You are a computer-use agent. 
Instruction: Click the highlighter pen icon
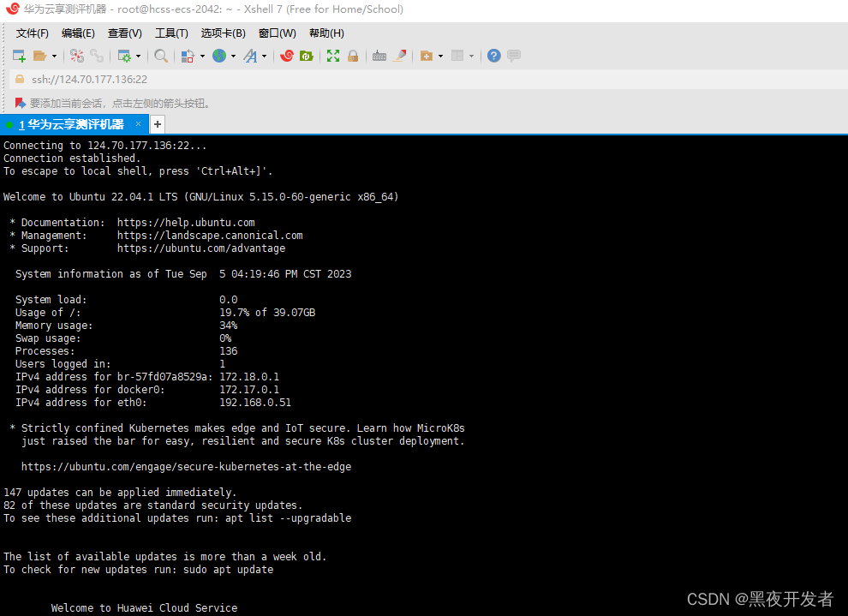400,56
